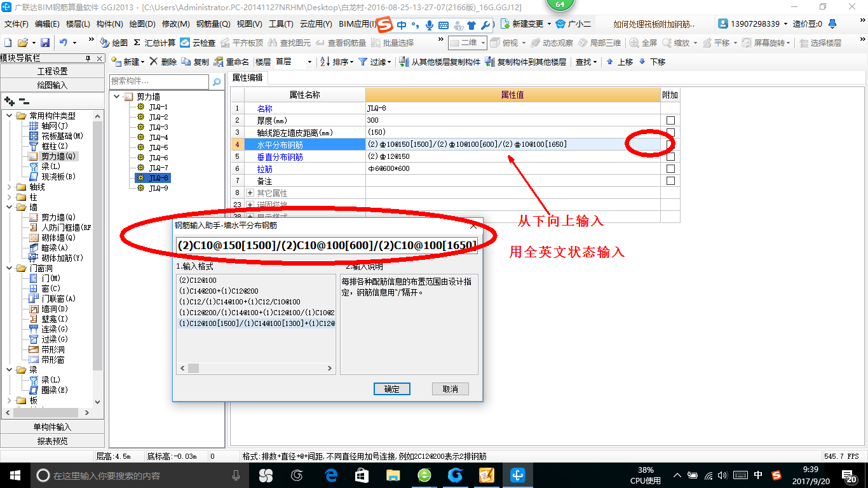
Task: Click the 搜索构件 search input field
Action: pos(159,81)
